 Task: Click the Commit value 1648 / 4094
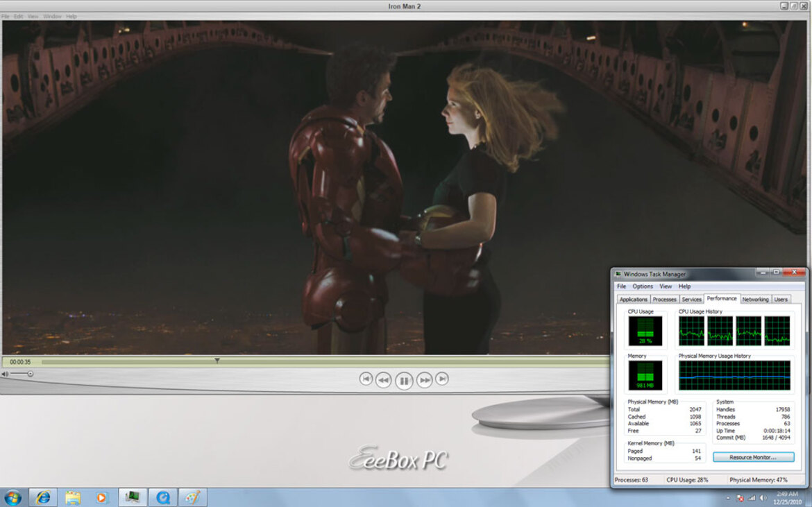coord(777,438)
